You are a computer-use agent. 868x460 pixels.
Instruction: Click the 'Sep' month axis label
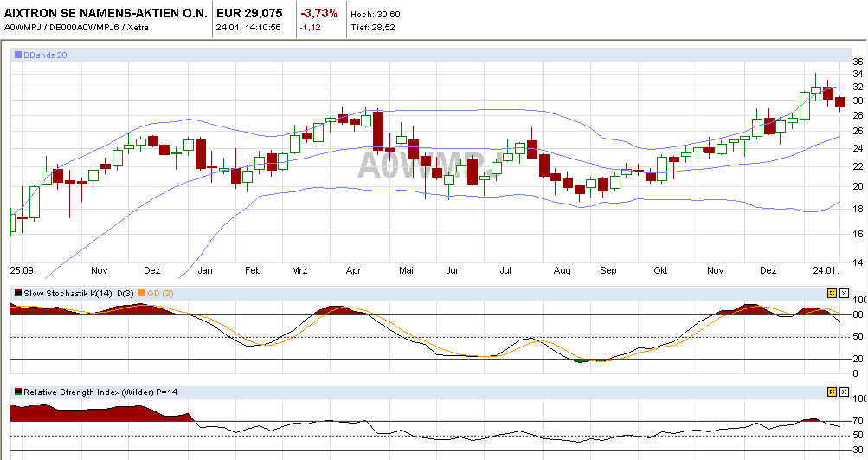(x=608, y=270)
